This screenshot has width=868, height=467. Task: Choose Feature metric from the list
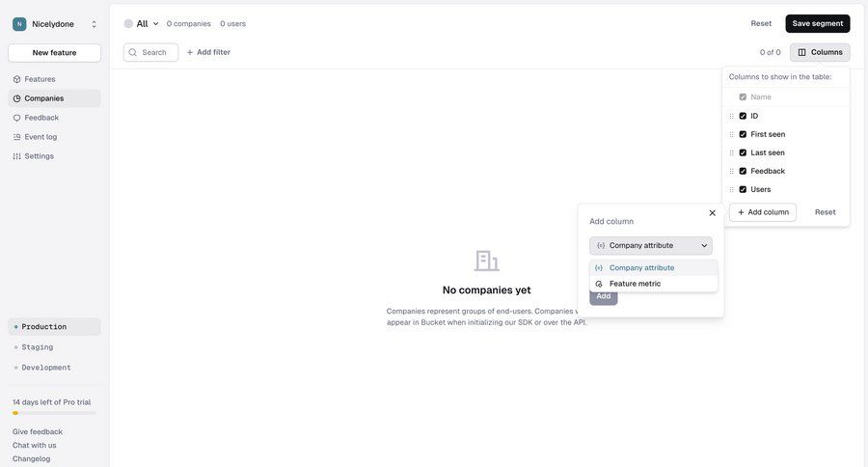click(636, 284)
